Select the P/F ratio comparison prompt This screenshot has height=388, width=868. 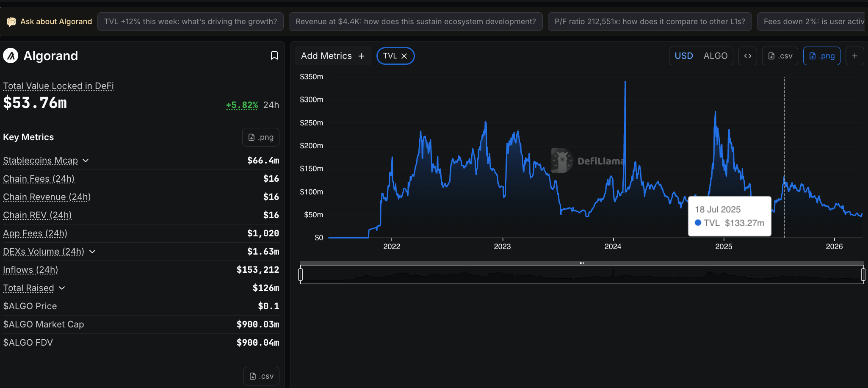coord(650,22)
